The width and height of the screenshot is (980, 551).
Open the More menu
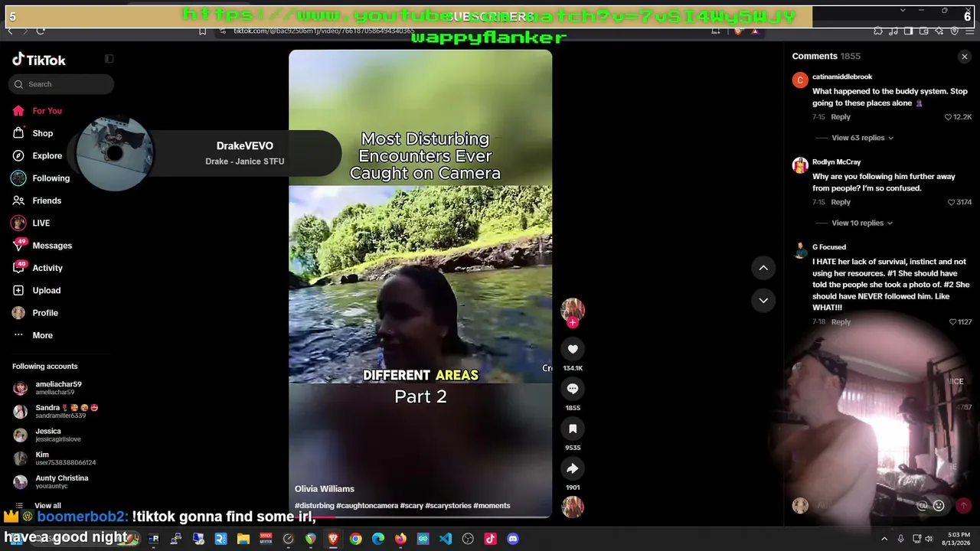[x=32, y=335]
